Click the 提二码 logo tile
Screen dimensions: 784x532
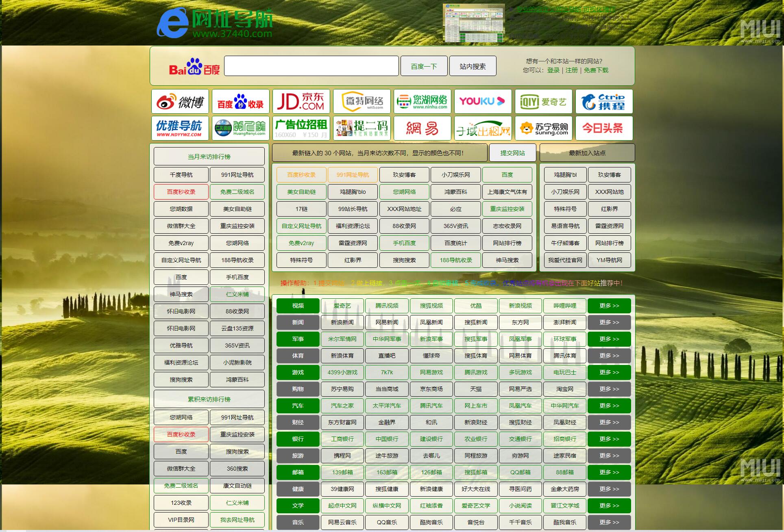[x=362, y=128]
